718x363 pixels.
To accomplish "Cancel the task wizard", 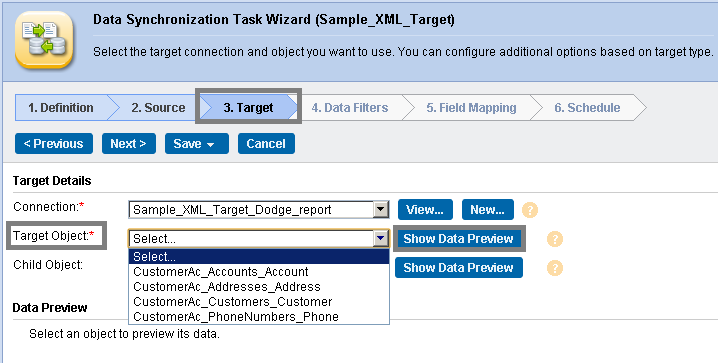I will [x=266, y=144].
